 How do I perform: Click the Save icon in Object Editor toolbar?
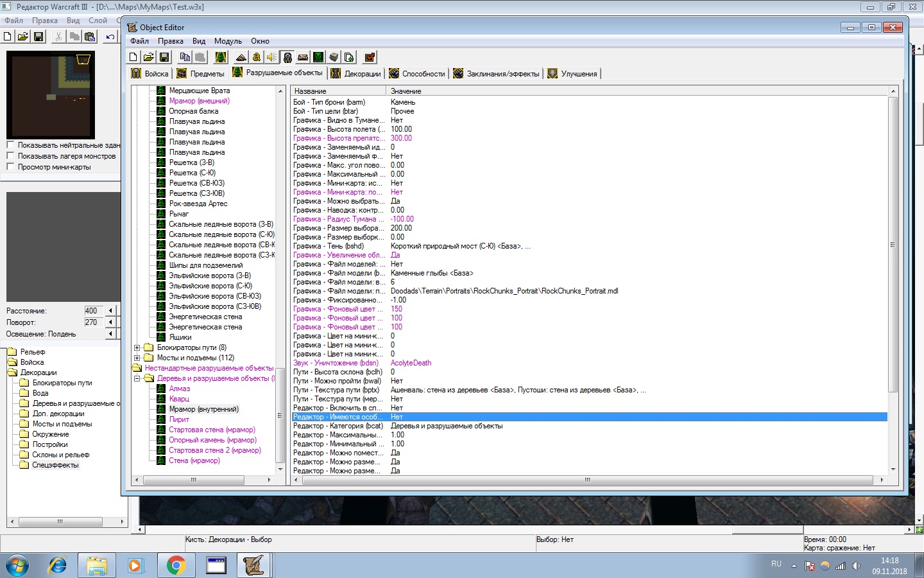[x=164, y=57]
